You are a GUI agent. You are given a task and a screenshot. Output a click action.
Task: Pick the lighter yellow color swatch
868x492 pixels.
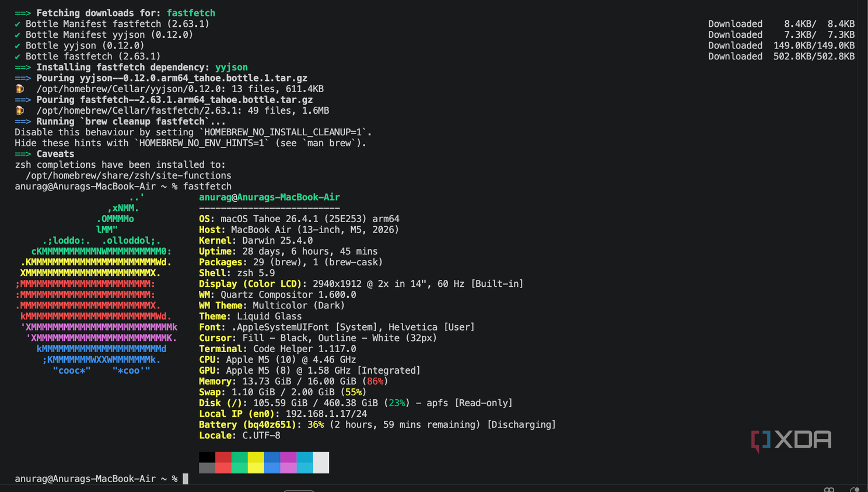[256, 468]
